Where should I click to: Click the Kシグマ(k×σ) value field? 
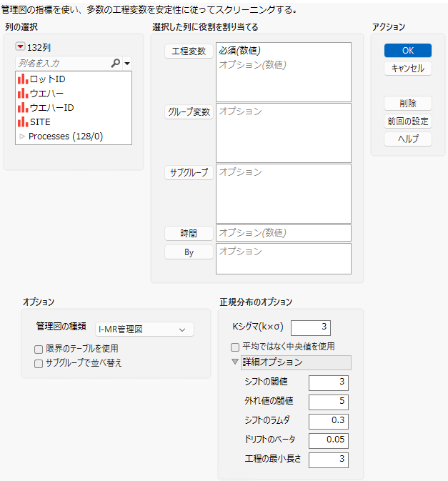coord(311,327)
